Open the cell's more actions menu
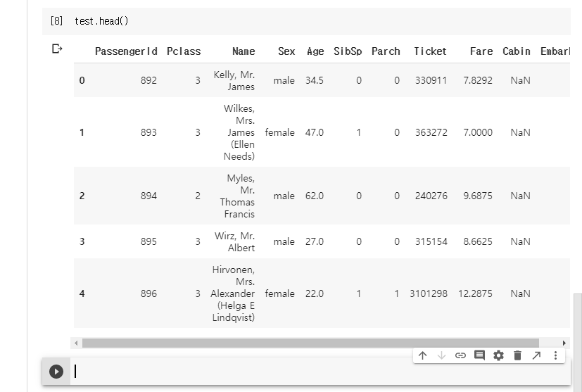Viewport: 582px width, 392px height. [555, 355]
